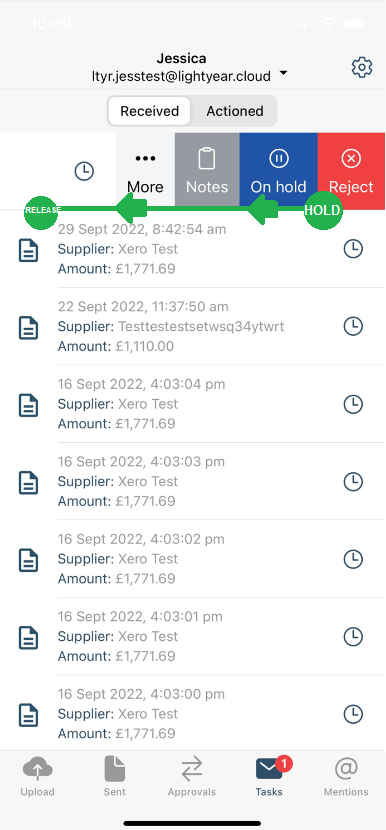
Task: Open the 4:03:04 pm Xero Test task
Action: 193,404
